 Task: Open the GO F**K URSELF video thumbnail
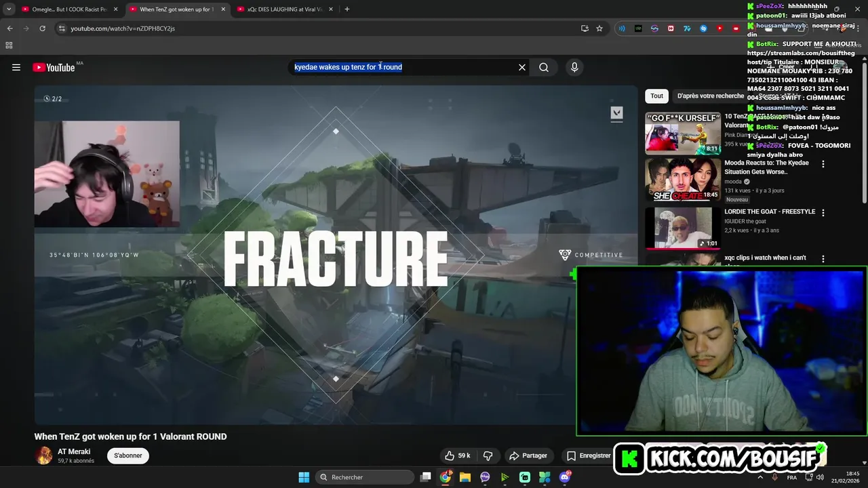point(683,134)
